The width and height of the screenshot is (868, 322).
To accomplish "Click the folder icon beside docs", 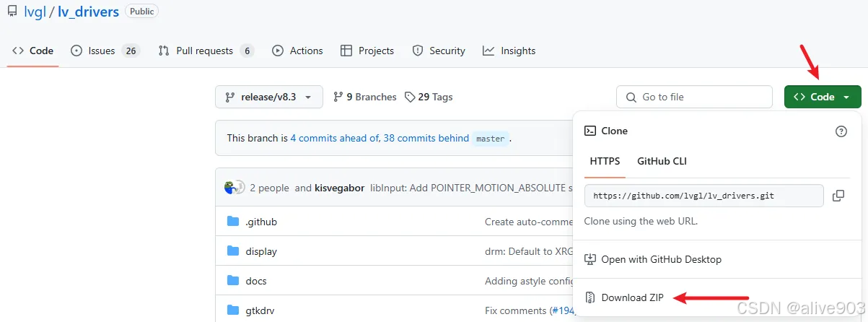I will pos(232,281).
